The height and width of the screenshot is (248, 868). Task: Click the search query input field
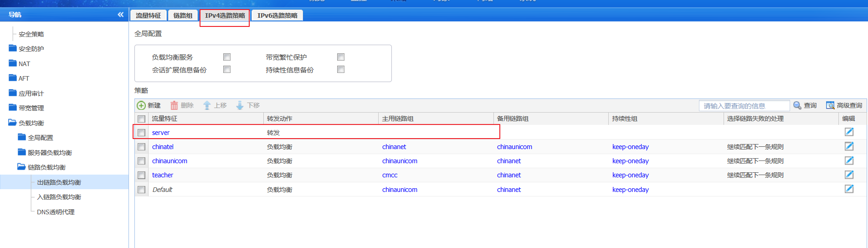tap(745, 106)
